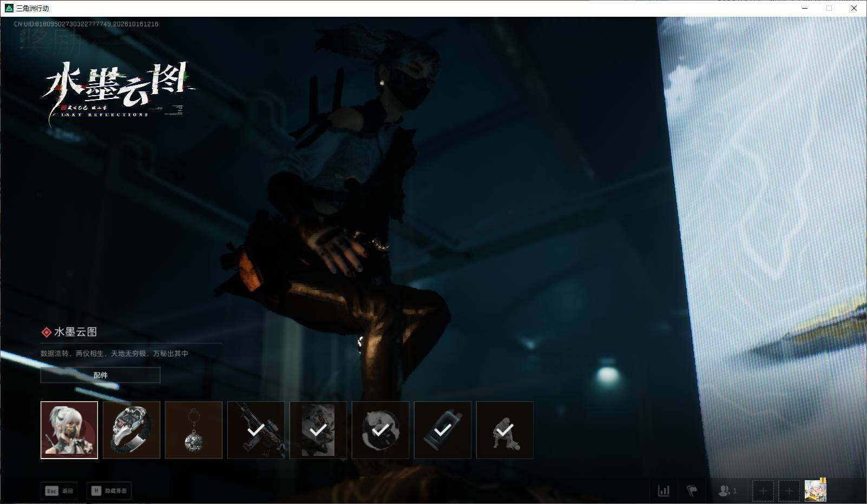Click the 三角洲行动 app icon in title bar
867x504 pixels.
(x=9, y=8)
